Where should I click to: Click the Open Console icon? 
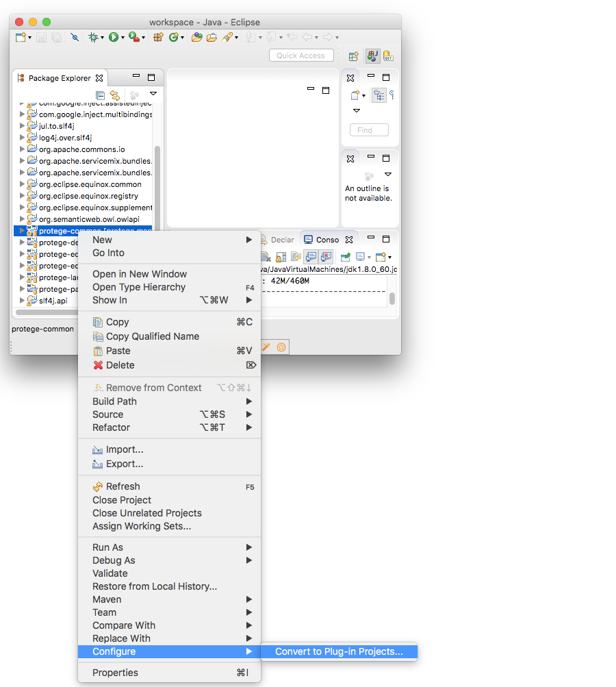point(381,257)
